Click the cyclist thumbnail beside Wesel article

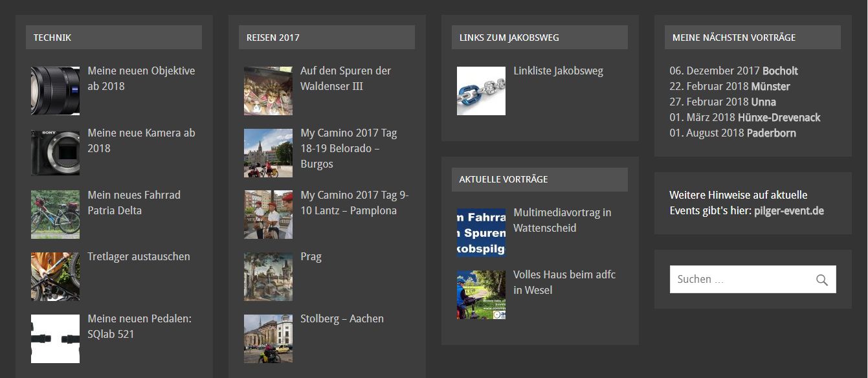point(481,295)
